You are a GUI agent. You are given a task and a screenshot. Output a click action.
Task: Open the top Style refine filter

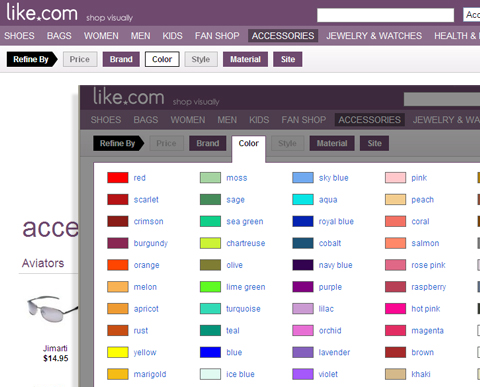[x=201, y=59]
